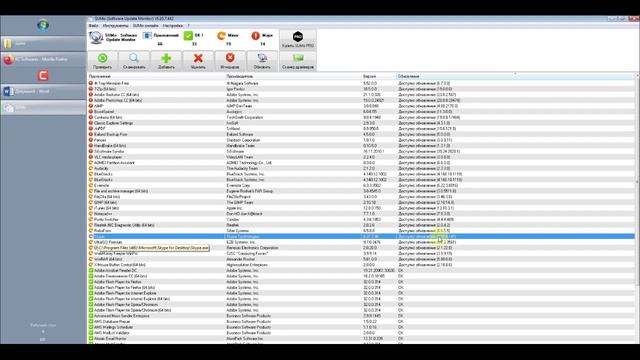The height and width of the screenshot is (360, 640).
Task: Sort by the Производитель column header
Action: pos(293,76)
